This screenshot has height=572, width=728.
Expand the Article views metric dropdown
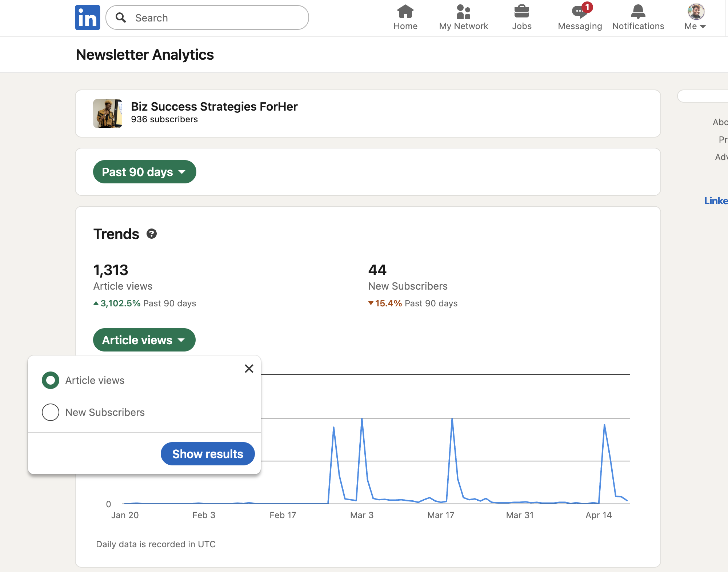coord(144,340)
